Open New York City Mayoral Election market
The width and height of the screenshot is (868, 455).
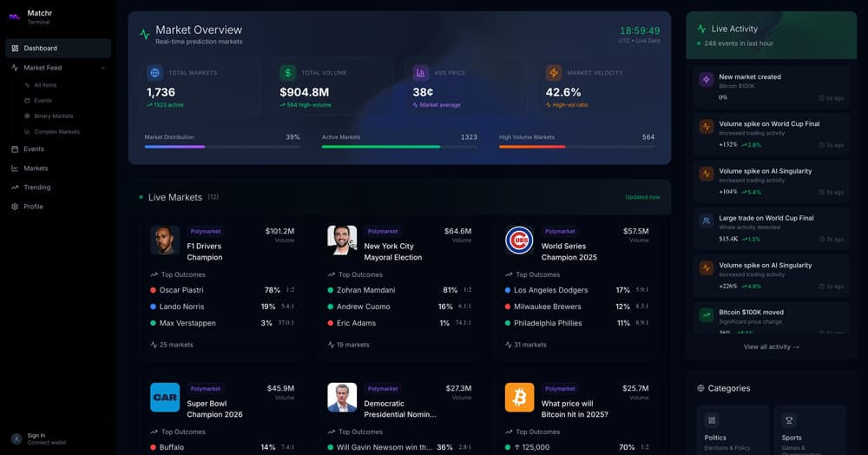392,252
